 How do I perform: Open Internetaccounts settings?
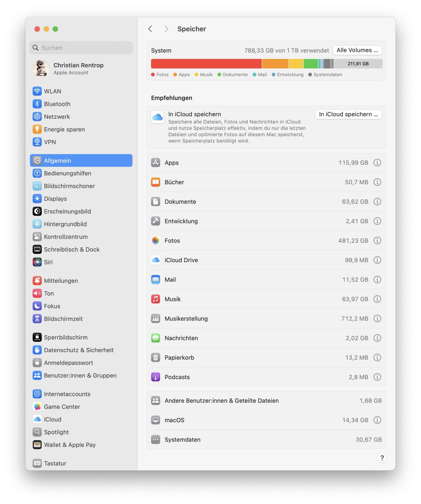(x=81, y=394)
